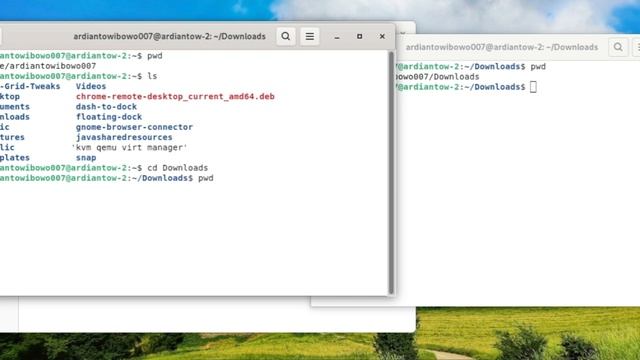The image size is (640, 360).
Task: Click the front terminal's vertical scrollbar
Action: [391, 172]
